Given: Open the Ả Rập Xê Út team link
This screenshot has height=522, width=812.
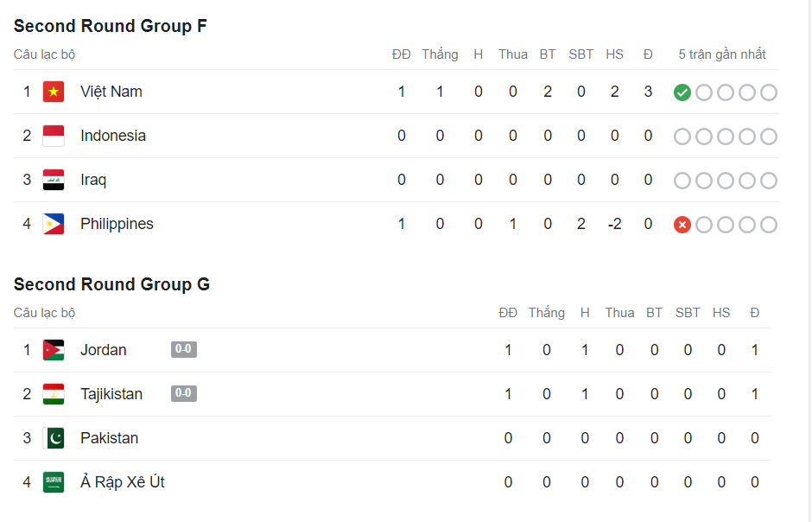Looking at the screenshot, I should point(122,482).
